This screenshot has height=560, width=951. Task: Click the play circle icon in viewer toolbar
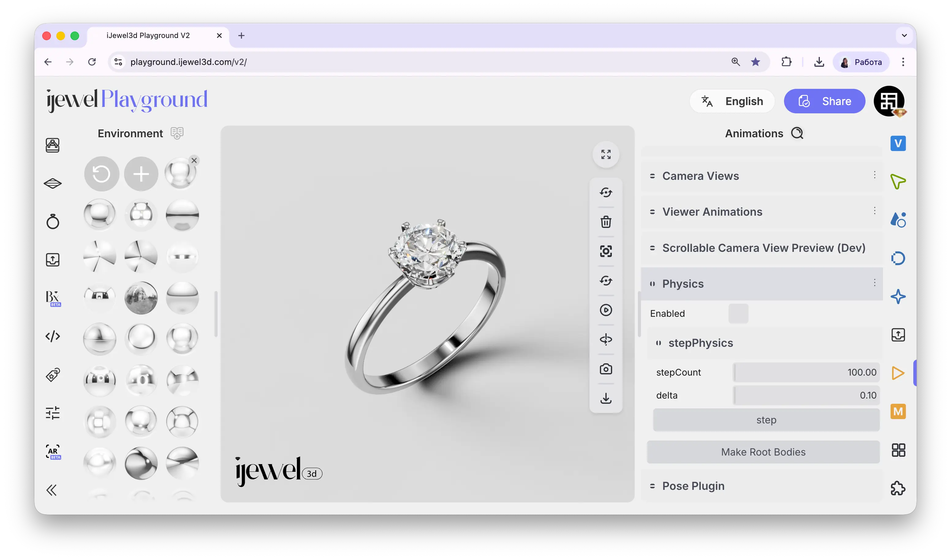pyautogui.click(x=606, y=310)
